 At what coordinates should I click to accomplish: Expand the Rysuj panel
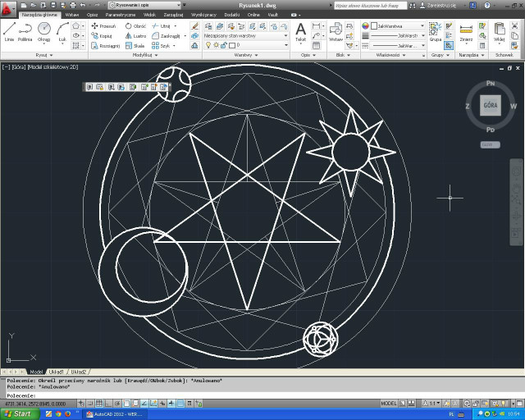click(44, 55)
